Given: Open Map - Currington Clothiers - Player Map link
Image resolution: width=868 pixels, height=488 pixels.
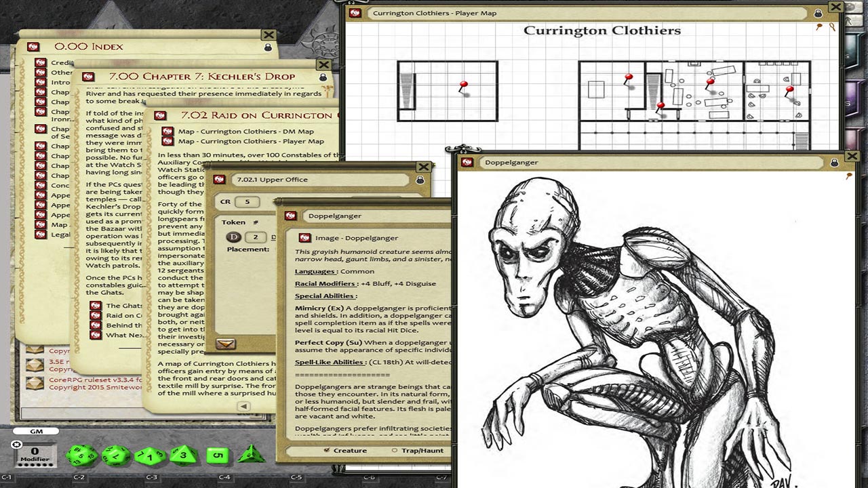Looking at the screenshot, I should [x=167, y=142].
